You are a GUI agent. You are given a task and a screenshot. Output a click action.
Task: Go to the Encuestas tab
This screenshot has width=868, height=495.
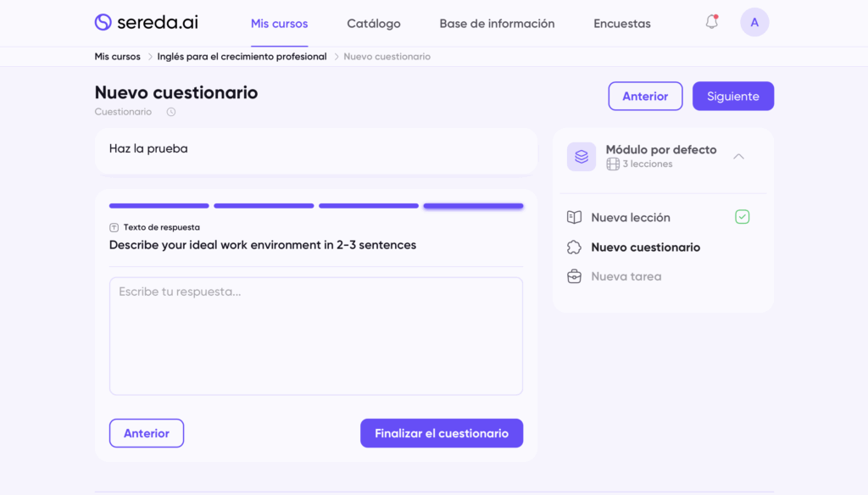point(622,24)
